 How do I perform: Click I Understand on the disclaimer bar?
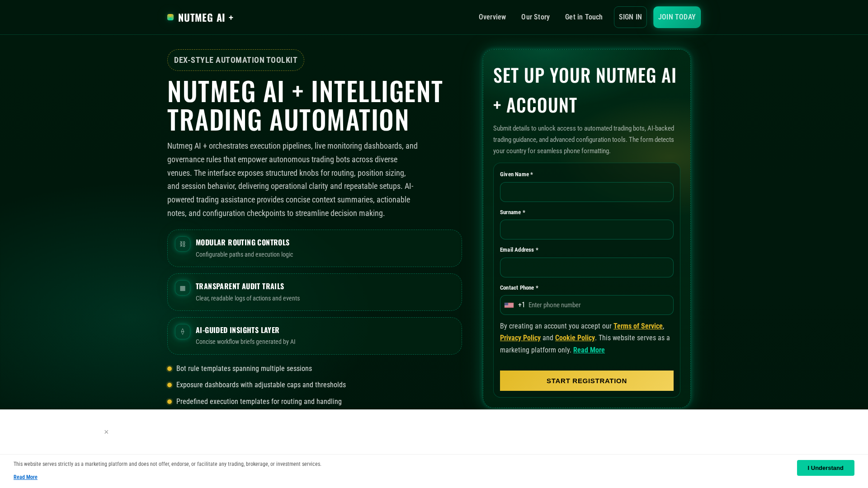826,468
